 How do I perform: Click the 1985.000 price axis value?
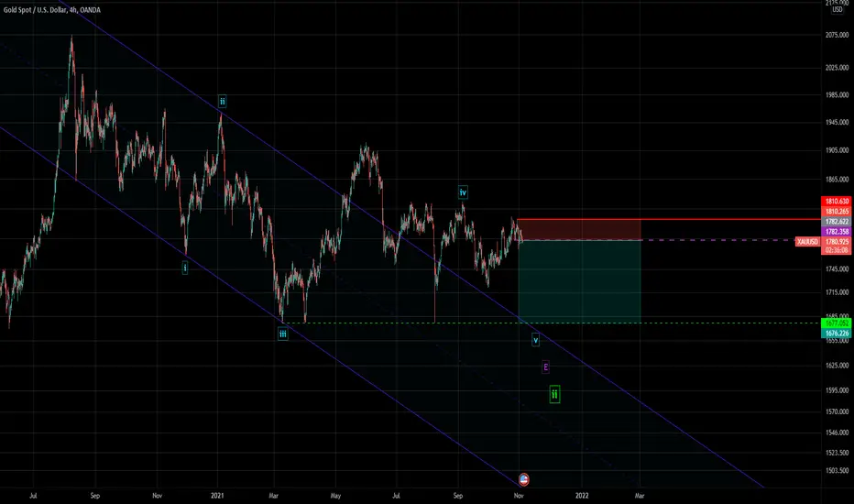[x=837, y=94]
